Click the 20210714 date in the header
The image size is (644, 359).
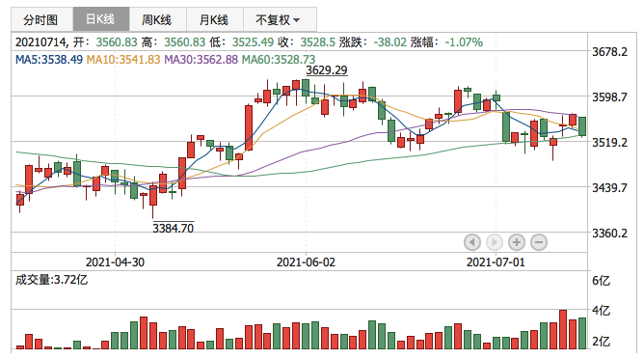tap(40, 42)
